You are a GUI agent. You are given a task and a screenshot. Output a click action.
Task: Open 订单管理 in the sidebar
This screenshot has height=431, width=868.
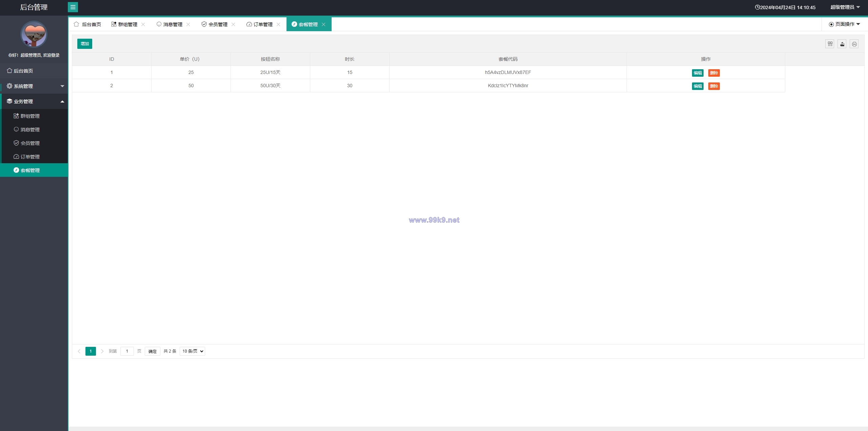point(34,157)
